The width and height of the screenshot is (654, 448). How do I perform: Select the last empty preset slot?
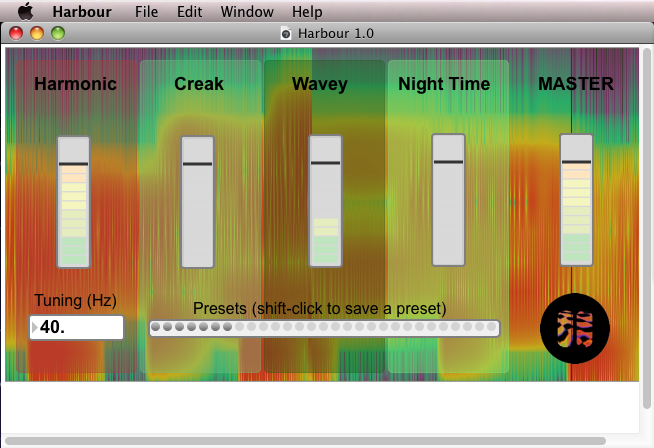click(492, 327)
